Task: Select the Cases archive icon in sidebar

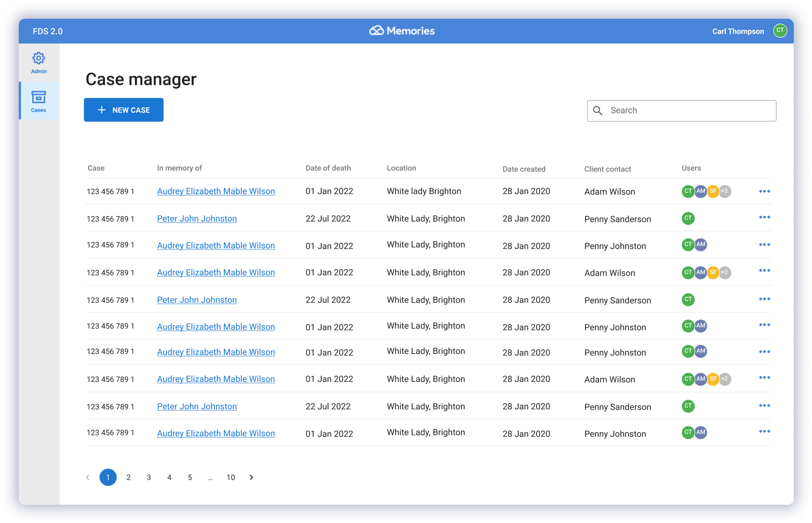Action: click(x=39, y=98)
